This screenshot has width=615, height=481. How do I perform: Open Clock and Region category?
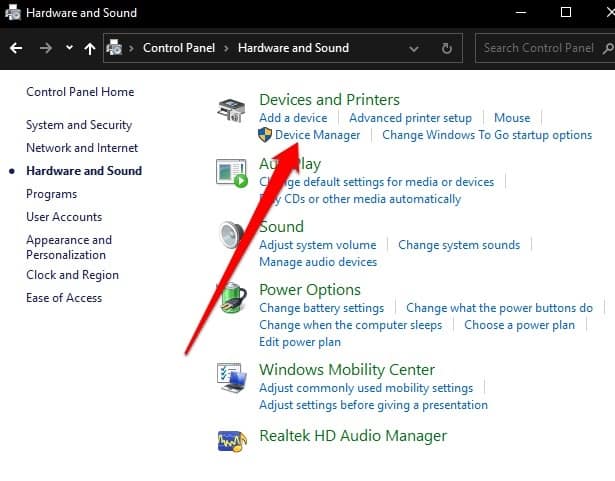pos(72,275)
